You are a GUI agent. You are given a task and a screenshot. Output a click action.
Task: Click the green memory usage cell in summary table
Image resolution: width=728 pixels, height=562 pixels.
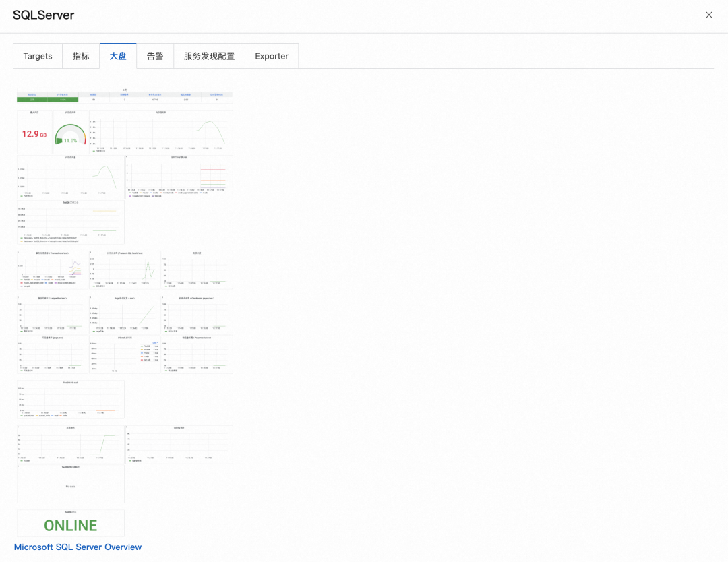[63, 100]
